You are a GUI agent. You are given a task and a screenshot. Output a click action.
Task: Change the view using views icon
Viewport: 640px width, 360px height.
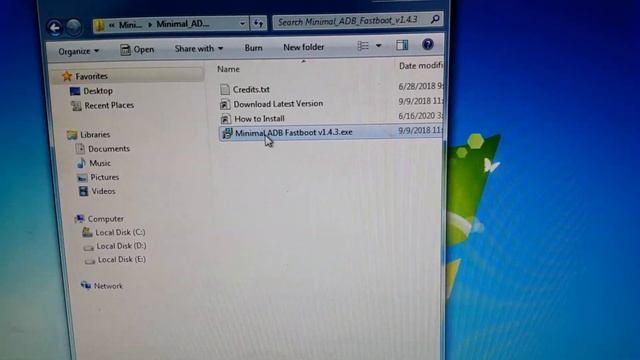(362, 46)
